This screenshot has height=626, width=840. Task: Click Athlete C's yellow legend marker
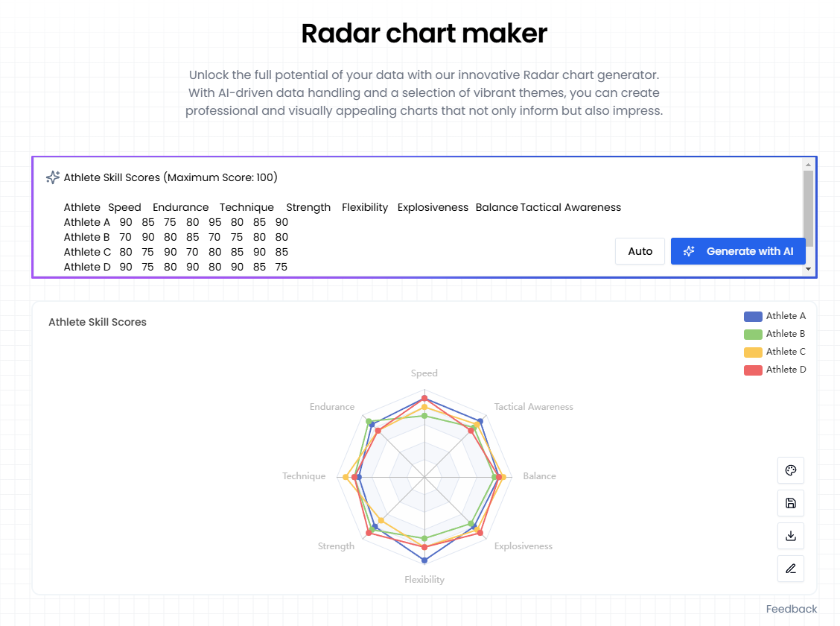click(x=753, y=352)
